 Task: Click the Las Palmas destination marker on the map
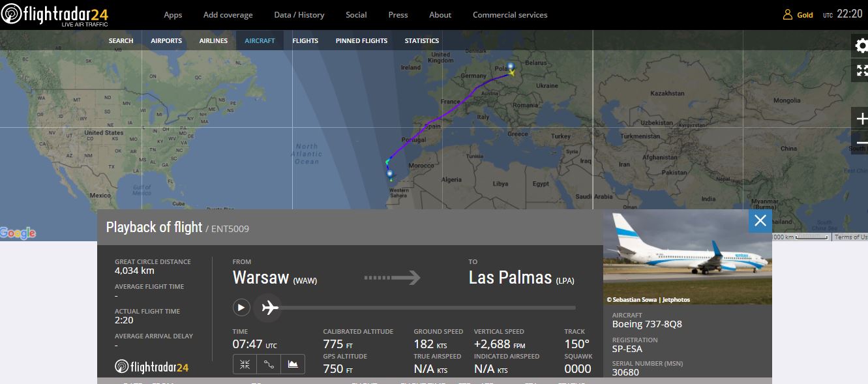[390, 175]
